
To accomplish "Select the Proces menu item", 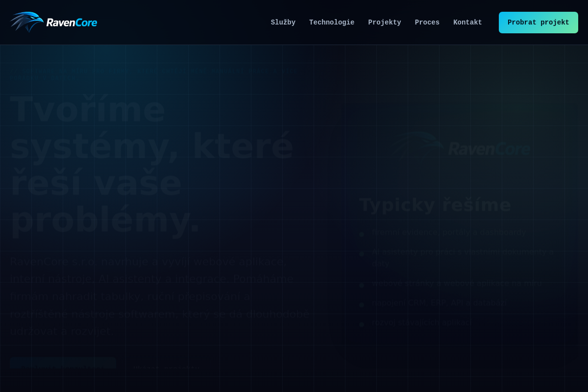I will coord(427,23).
